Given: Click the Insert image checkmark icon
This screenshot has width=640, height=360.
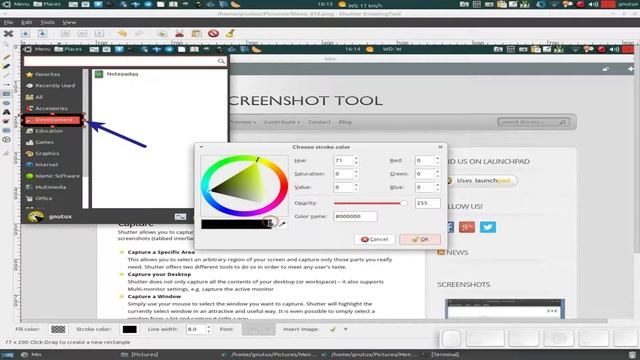Looking at the screenshot, I should [333, 329].
